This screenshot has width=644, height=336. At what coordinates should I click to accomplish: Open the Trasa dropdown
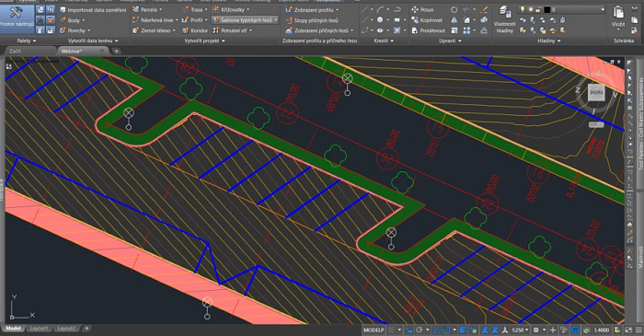[195, 9]
